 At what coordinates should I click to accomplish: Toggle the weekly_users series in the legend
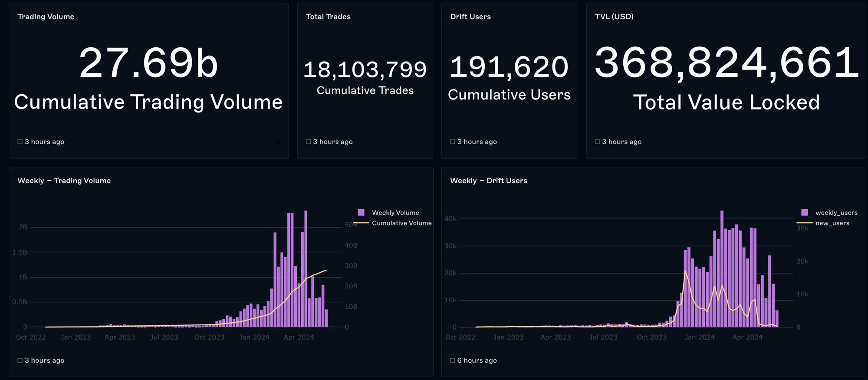pos(836,213)
